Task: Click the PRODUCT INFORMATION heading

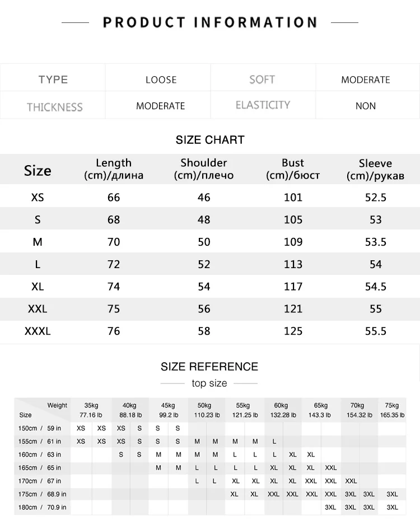Action: tap(210, 22)
